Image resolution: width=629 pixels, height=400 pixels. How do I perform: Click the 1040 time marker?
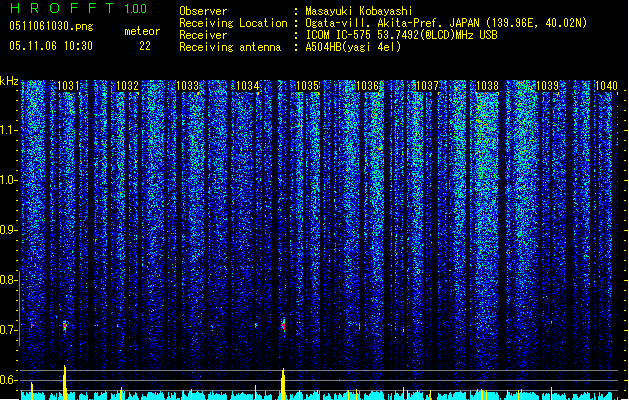tap(606, 86)
